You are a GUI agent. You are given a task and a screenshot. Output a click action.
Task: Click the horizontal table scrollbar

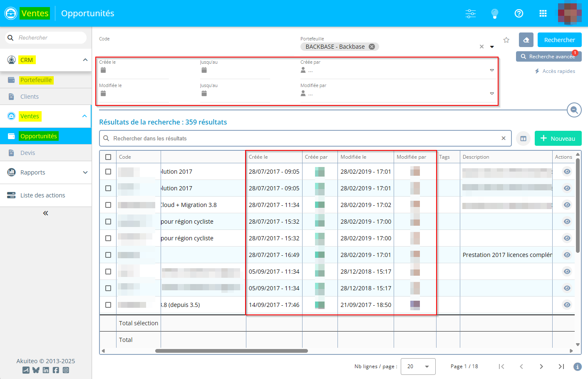click(231, 351)
